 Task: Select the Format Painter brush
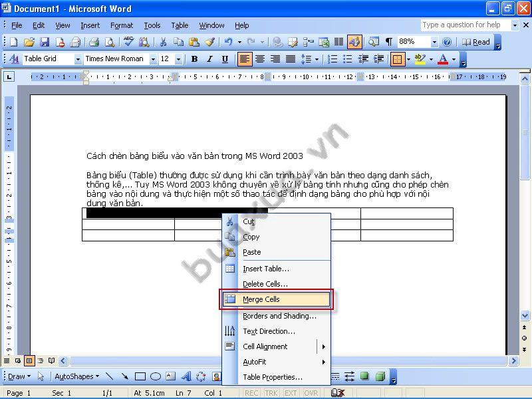pyautogui.click(x=209, y=42)
